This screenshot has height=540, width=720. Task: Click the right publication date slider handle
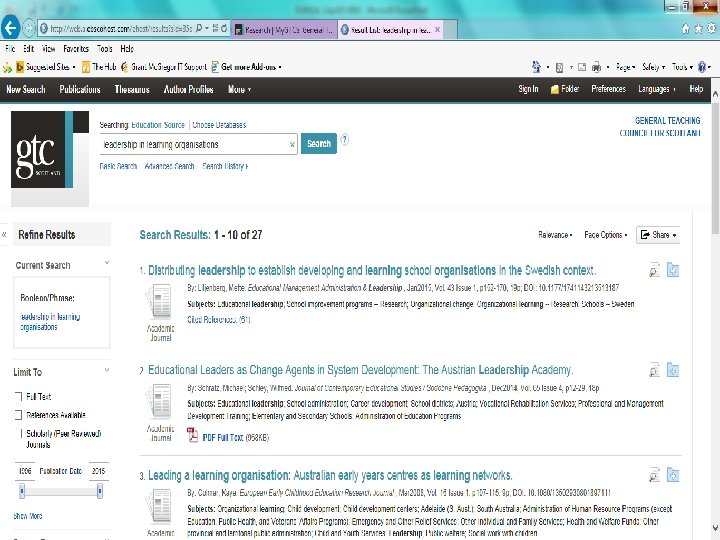tap(100, 491)
